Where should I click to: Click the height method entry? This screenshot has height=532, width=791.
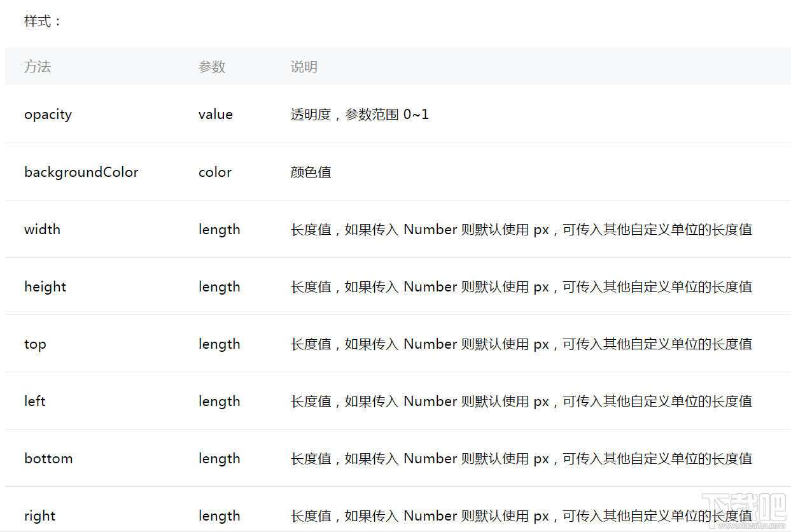[x=45, y=286]
